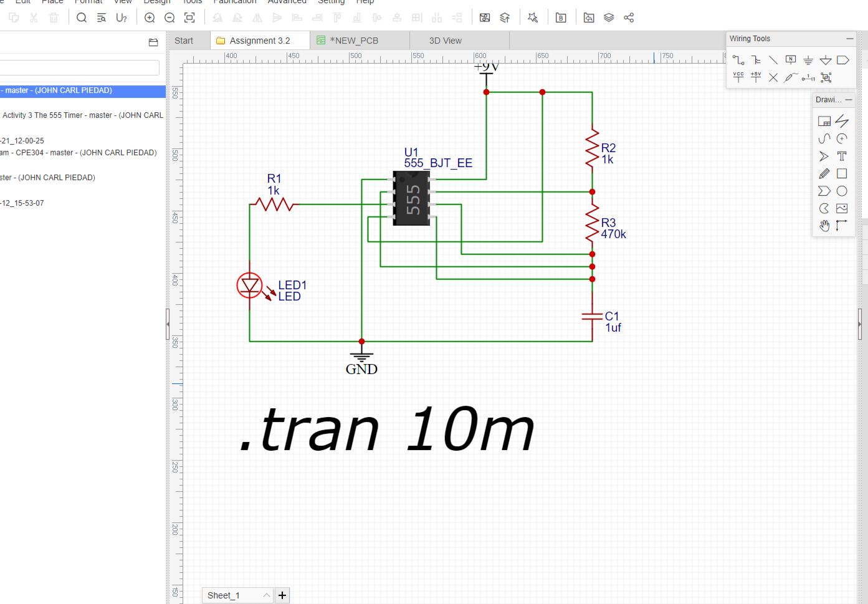Pick the GND ground symbol tool

808,60
